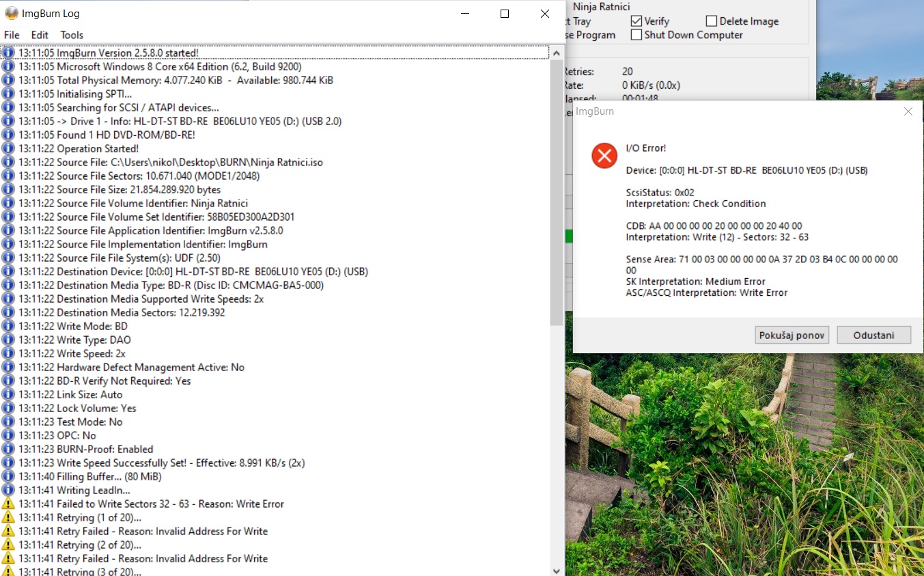
Task: Close the I/O Error dialog
Action: point(908,111)
